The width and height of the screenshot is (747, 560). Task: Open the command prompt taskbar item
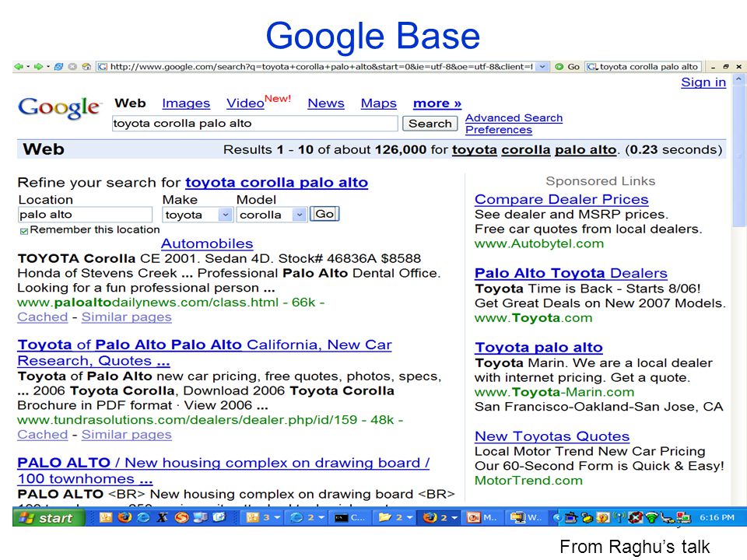[349, 518]
